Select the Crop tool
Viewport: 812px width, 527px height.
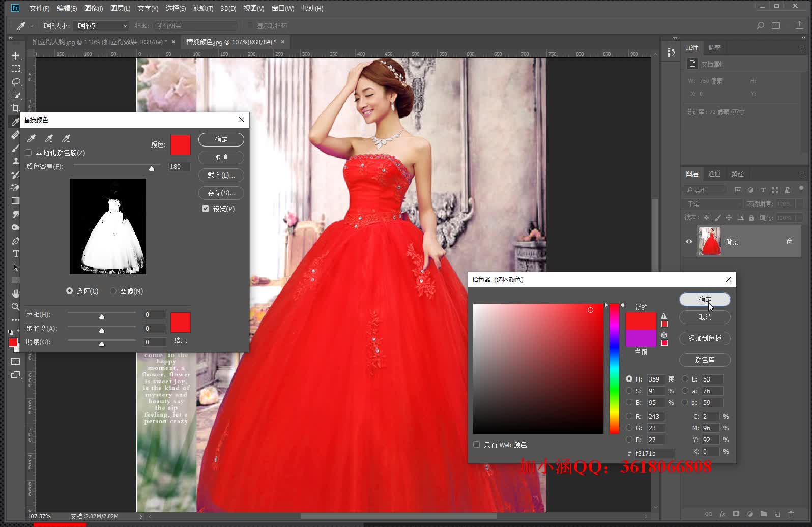[x=16, y=108]
